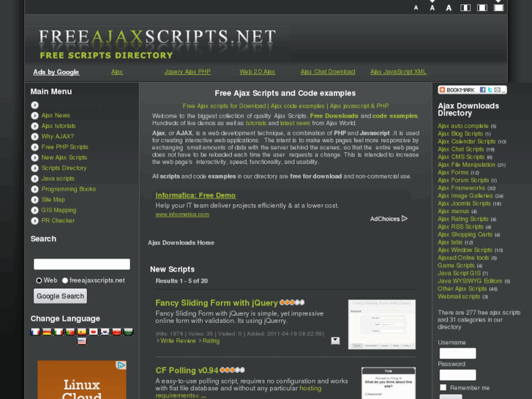Open www.informatica.com link
The height and width of the screenshot is (399, 532).
182,215
